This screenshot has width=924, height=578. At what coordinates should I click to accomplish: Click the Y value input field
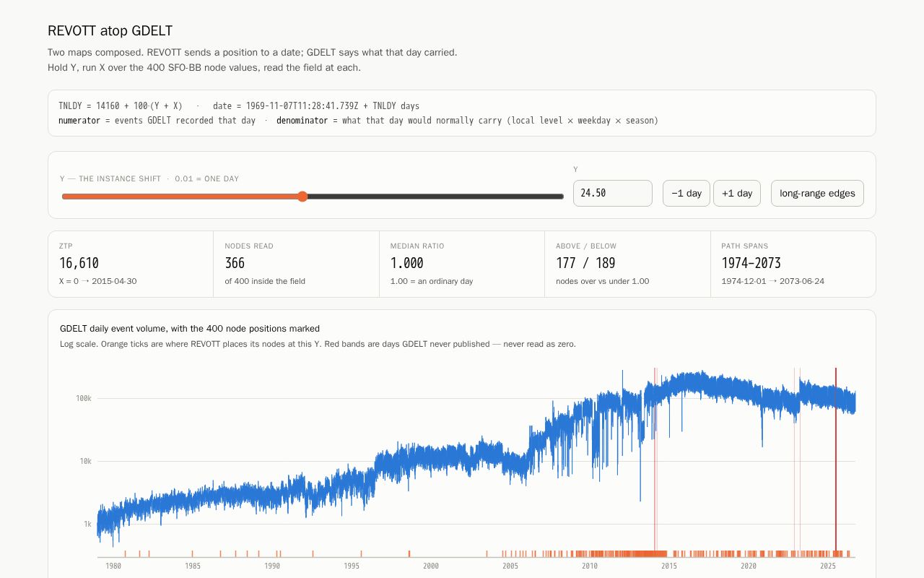coord(613,194)
